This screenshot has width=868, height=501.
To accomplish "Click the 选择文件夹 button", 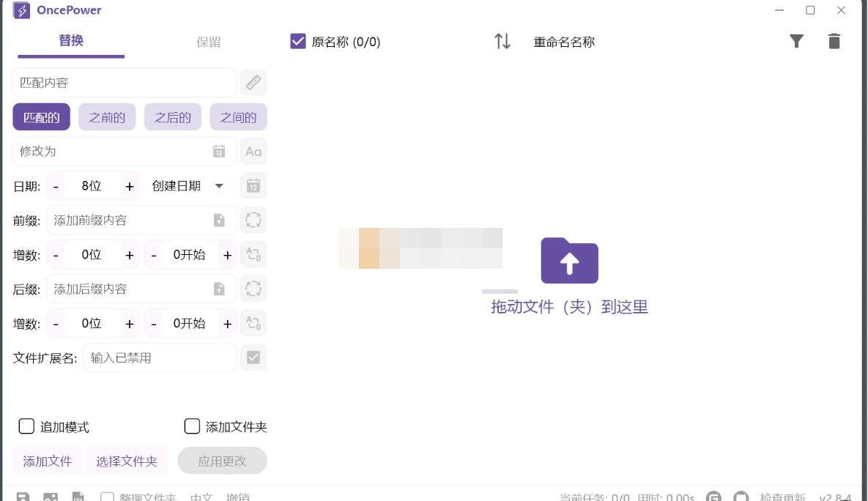I will (127, 461).
